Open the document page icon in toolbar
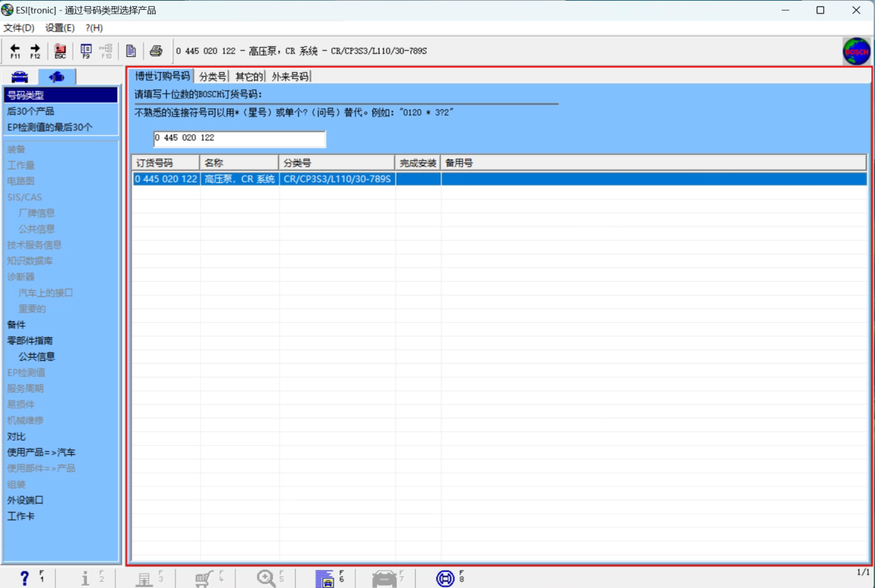The height and width of the screenshot is (588, 875). point(131,51)
